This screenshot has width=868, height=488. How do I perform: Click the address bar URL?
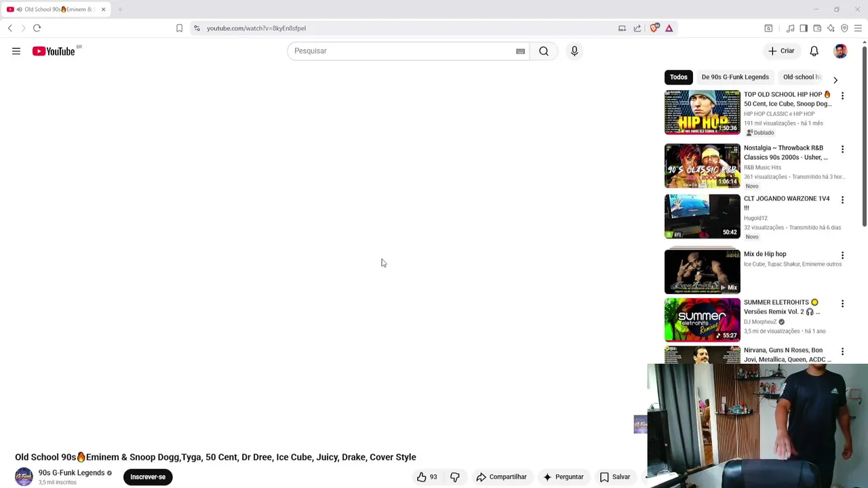point(256,28)
